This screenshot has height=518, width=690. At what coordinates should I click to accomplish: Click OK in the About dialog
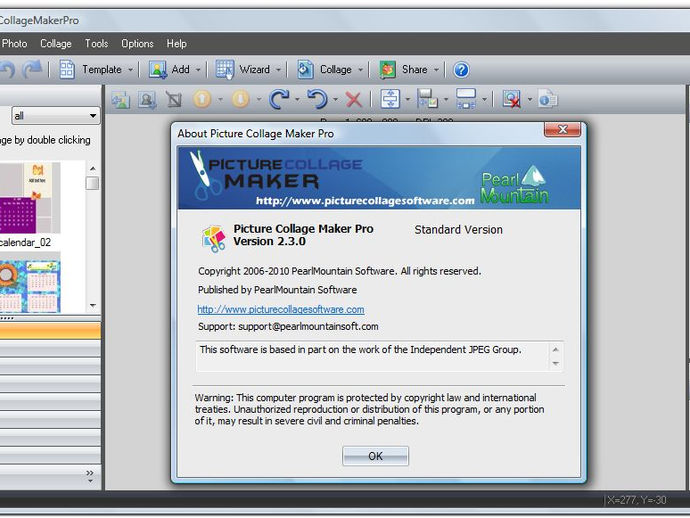[x=375, y=456]
